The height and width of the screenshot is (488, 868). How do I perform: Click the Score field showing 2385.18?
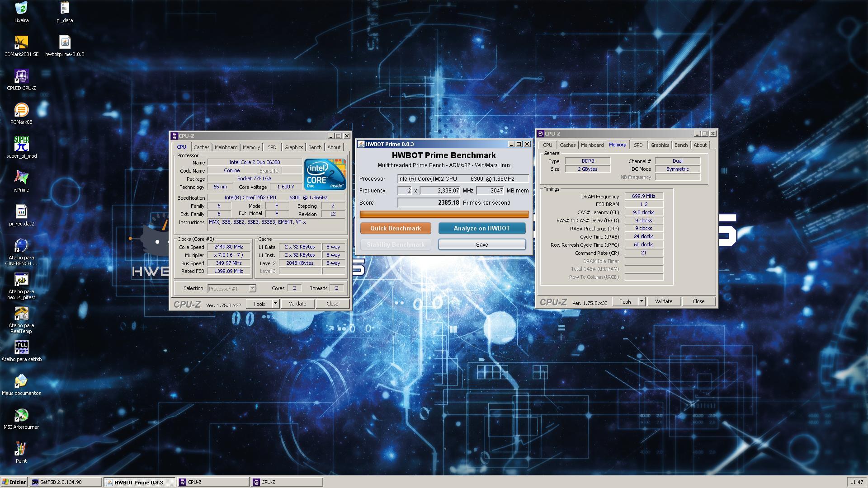click(429, 203)
